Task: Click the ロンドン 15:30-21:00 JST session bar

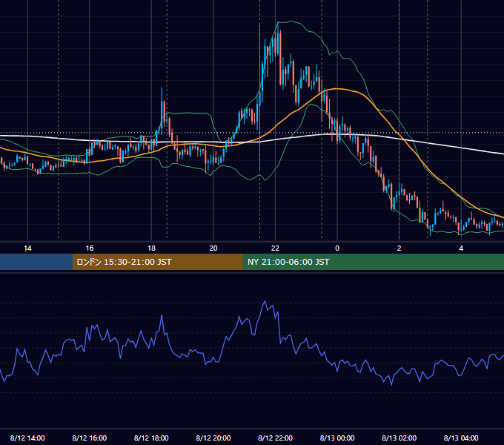Action: 157,262
